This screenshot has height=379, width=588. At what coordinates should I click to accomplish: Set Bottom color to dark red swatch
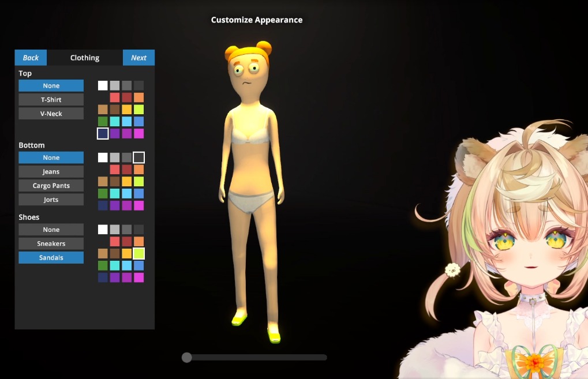click(127, 170)
